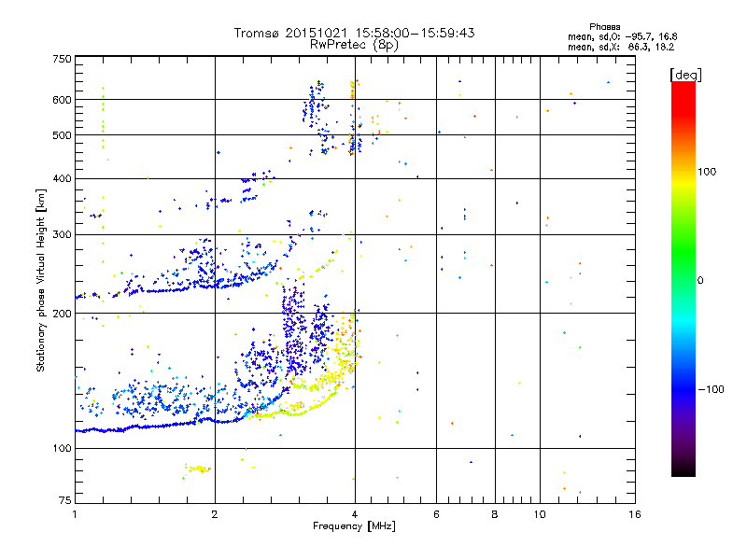Click the 'Stationary phase Virtual Height [km]' axis label
Viewport: 747px width, 560px height.
41,280
